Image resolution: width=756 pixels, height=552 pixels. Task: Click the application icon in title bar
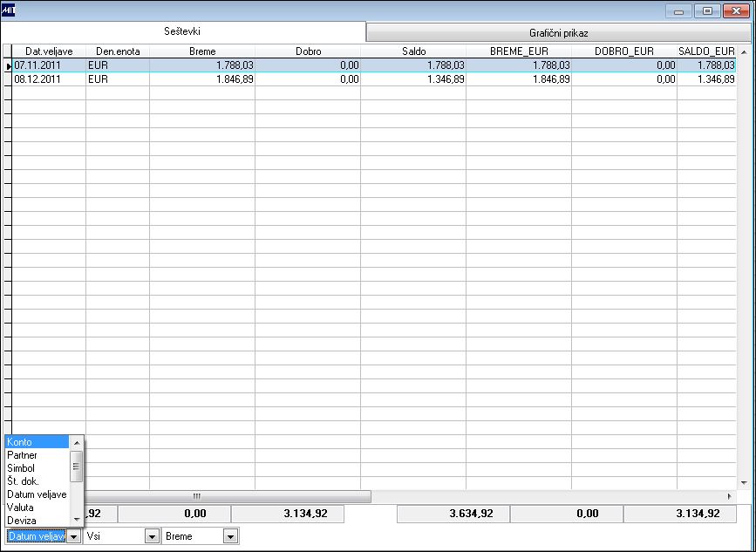click(x=9, y=10)
